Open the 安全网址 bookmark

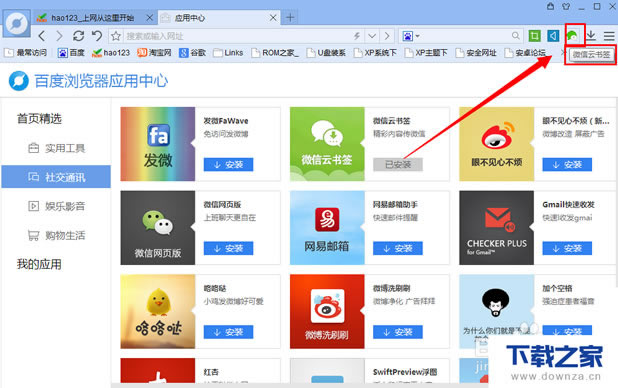[x=476, y=53]
